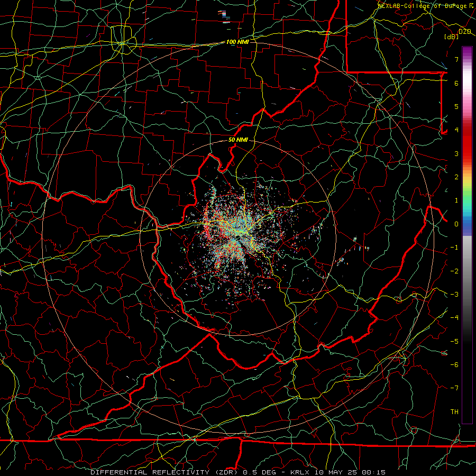The height and width of the screenshot is (476, 476).
Task: Click the 'KRLX' station identifier in caption
Action: 299,472
